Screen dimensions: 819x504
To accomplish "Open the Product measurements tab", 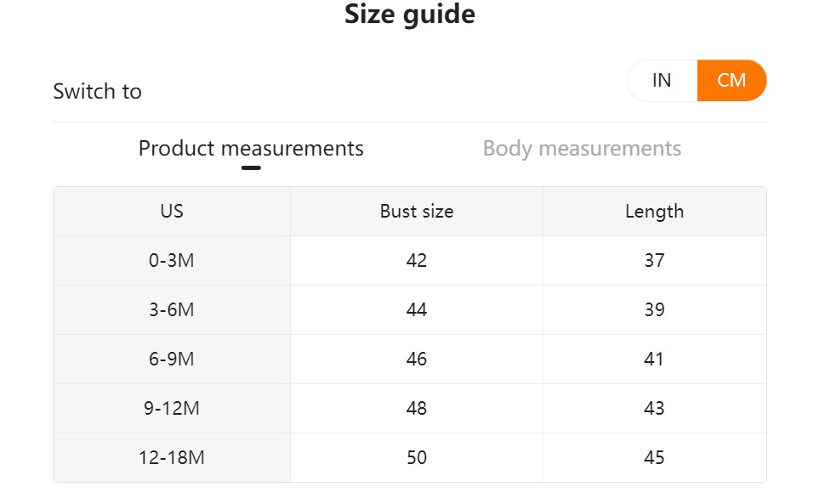I will (x=251, y=149).
